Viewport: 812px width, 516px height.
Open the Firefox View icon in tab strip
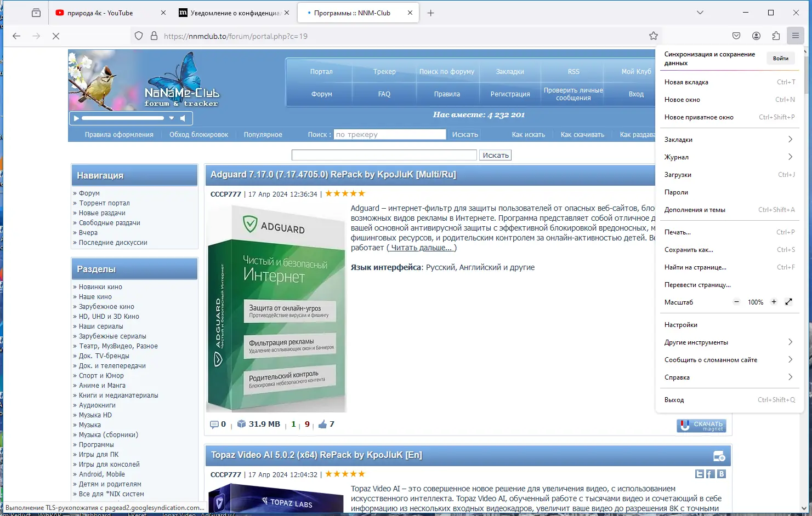click(36, 13)
